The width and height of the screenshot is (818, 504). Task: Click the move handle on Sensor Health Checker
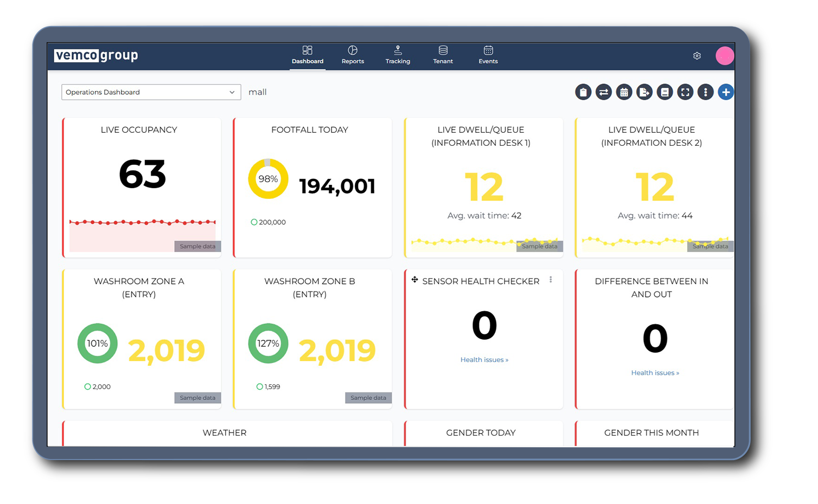(414, 280)
